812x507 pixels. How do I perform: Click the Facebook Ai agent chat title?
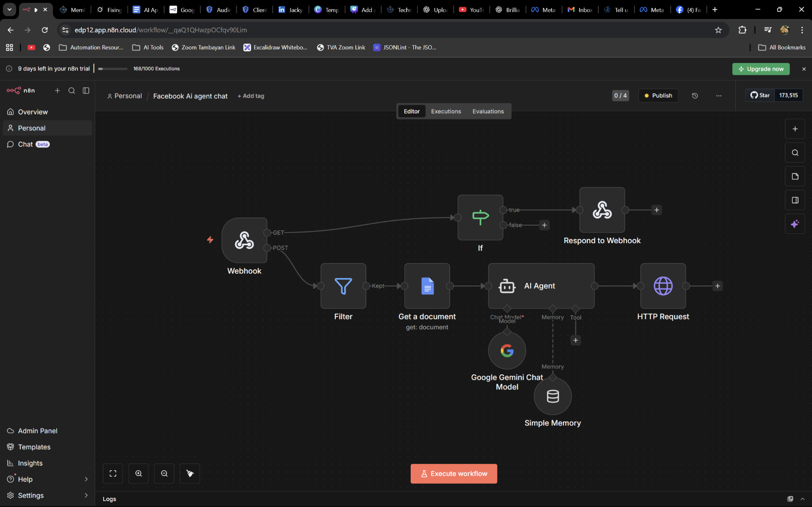click(x=190, y=96)
